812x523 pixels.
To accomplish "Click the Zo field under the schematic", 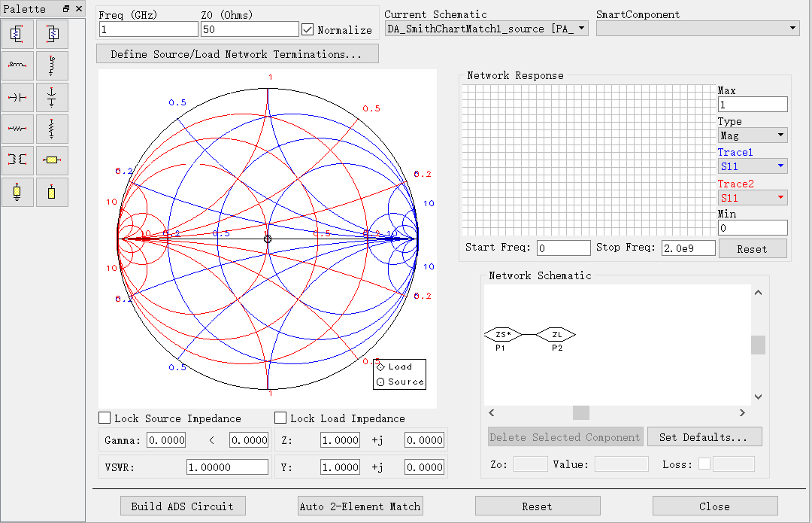I will coord(530,464).
